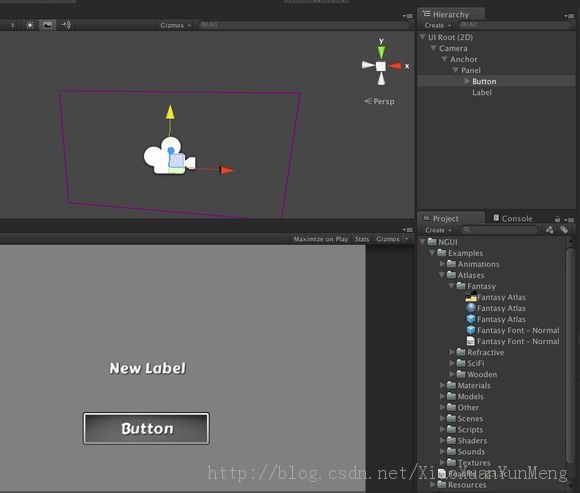
Task: Open Game view Gizmos dropdown arrow
Action: pyautogui.click(x=407, y=239)
